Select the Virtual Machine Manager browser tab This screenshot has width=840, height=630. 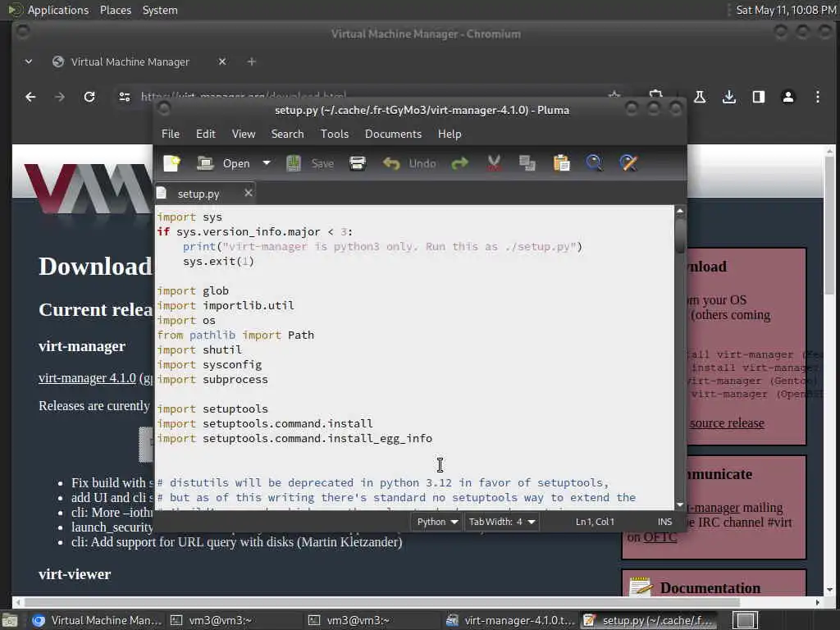point(129,62)
